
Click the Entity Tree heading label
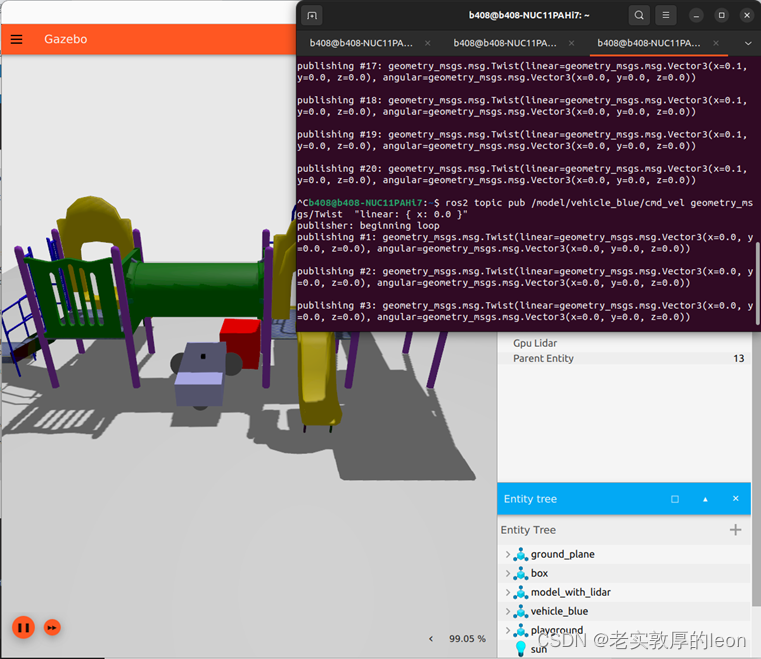[528, 530]
